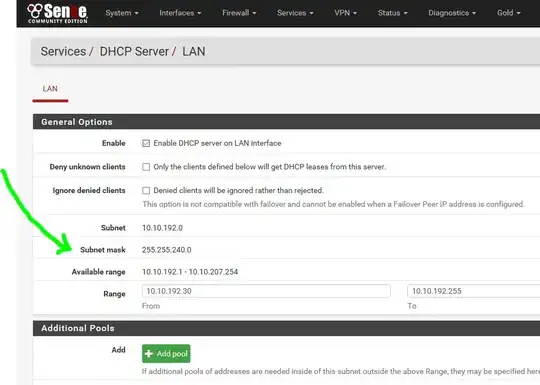The image size is (540, 385).
Task: Open the Services dropdown menu
Action: 295,13
